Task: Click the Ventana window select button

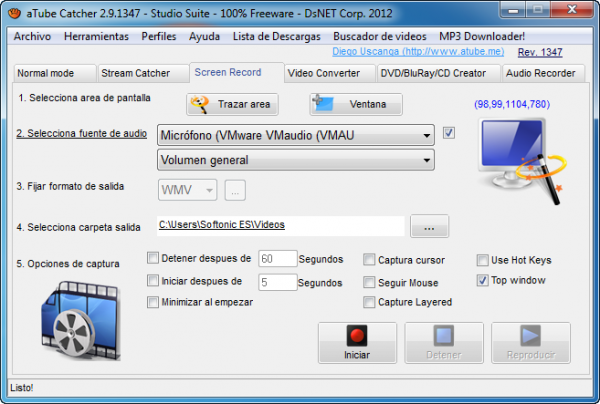Action: pyautogui.click(x=356, y=104)
